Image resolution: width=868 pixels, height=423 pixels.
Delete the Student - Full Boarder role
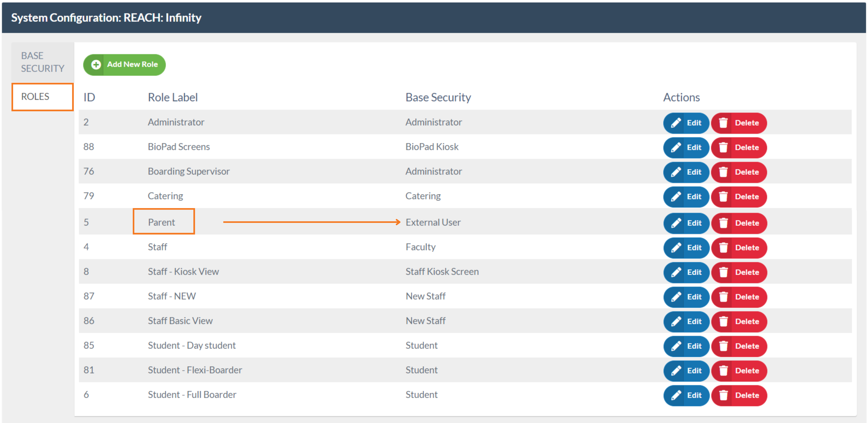(x=739, y=395)
